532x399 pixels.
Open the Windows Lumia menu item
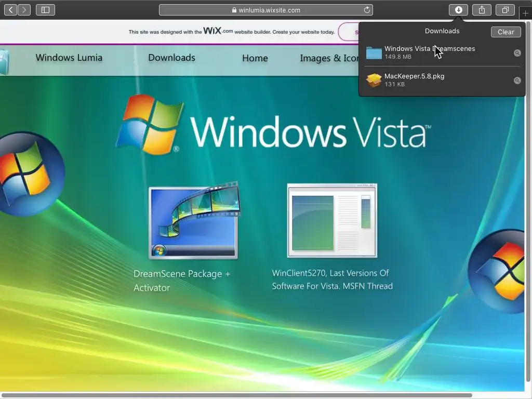tap(69, 58)
